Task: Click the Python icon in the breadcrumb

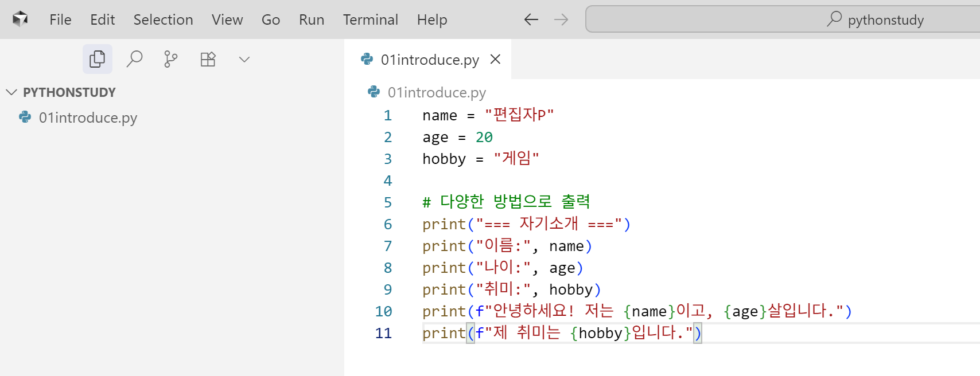Action: tap(374, 92)
